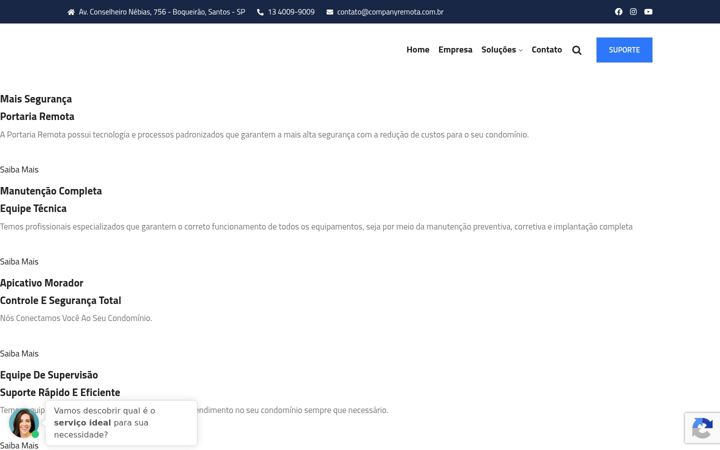Click the phone icon in top bar
Image resolution: width=720 pixels, height=450 pixels.
pos(260,12)
